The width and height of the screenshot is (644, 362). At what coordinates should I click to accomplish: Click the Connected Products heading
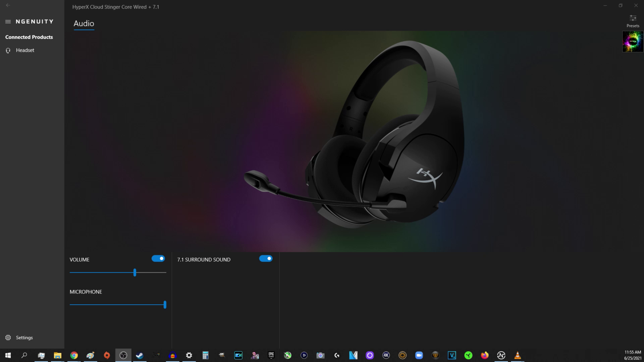[x=29, y=37]
